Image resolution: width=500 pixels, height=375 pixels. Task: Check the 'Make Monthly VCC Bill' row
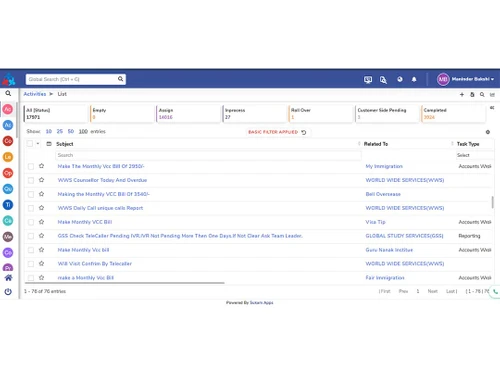[x=31, y=222]
